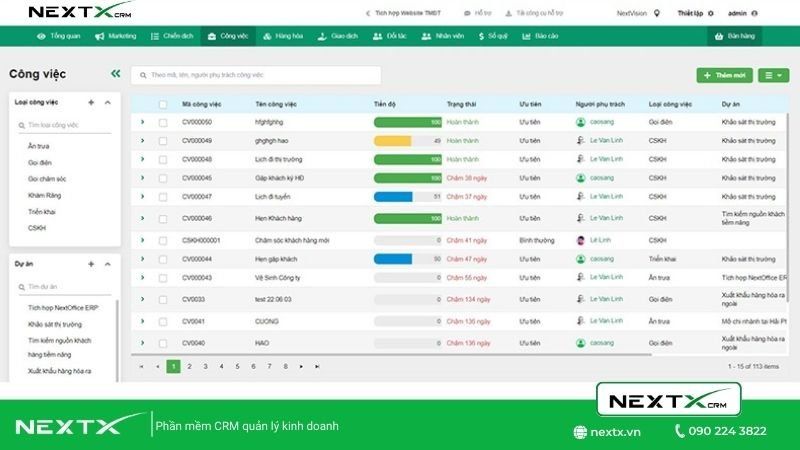Go to next page arrow

tap(302, 366)
